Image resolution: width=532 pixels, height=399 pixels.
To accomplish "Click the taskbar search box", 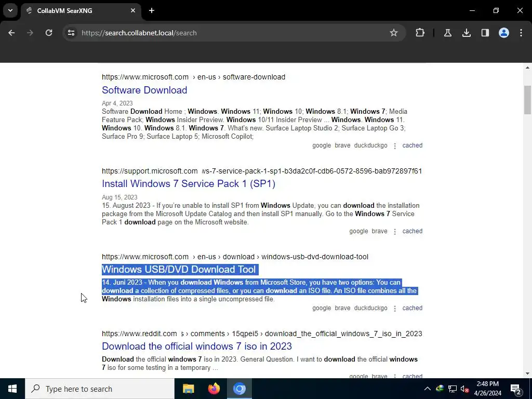I will (x=100, y=389).
